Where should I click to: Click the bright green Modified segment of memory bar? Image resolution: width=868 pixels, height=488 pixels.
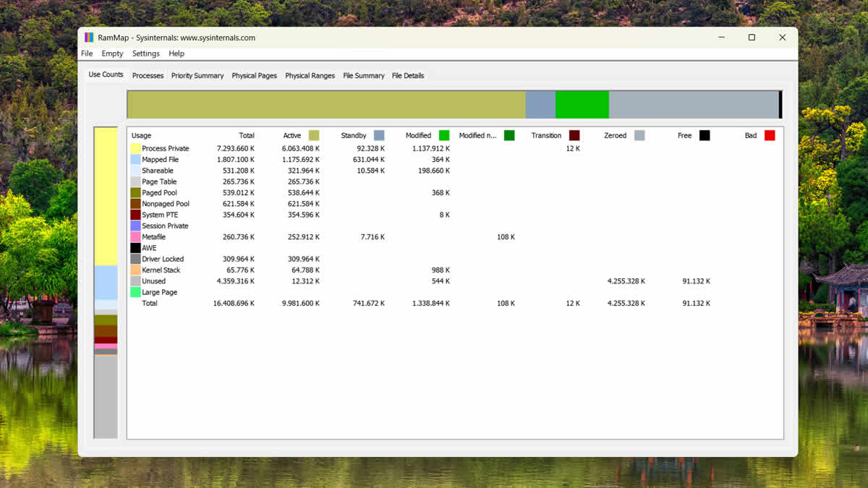[x=582, y=104]
